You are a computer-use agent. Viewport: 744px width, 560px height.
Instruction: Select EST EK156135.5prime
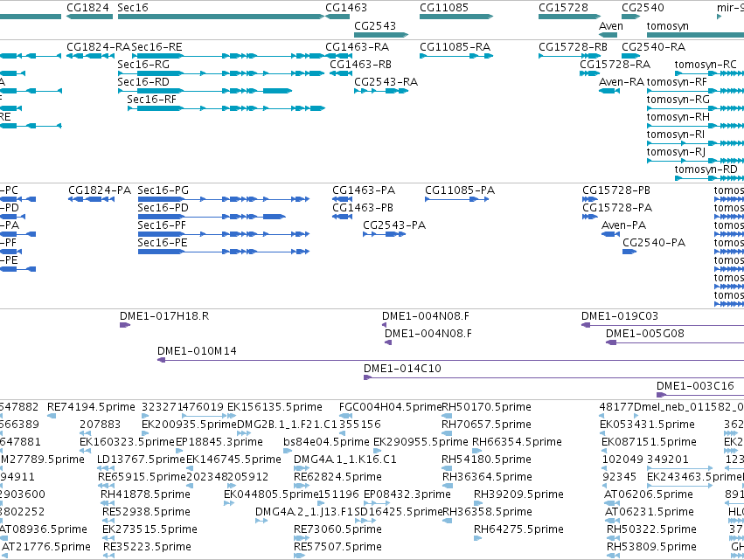click(x=232, y=417)
